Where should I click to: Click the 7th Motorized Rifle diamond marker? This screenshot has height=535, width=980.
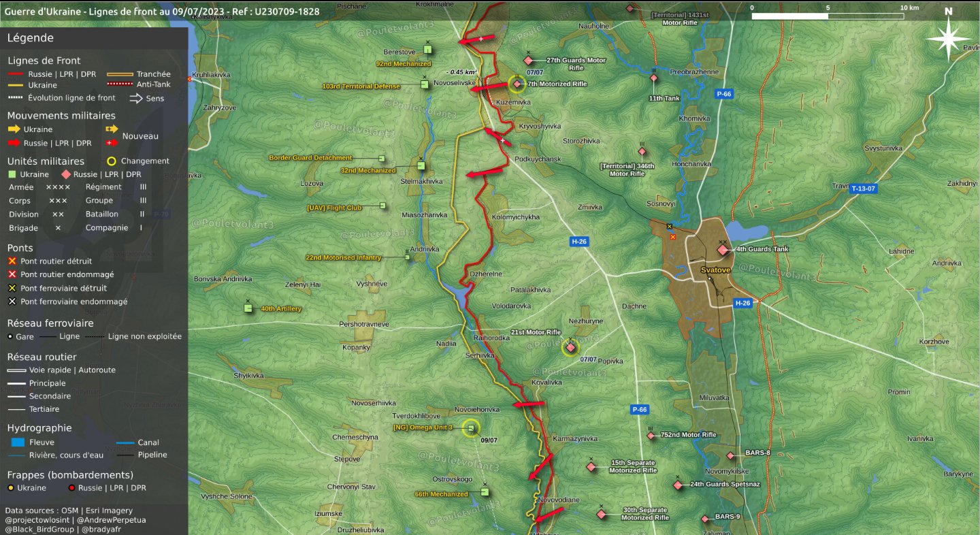(x=517, y=84)
